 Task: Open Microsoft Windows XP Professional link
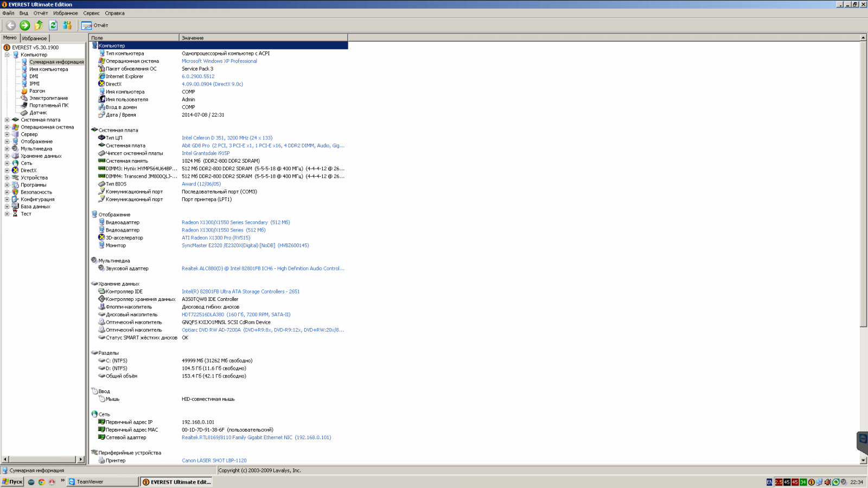tap(219, 61)
